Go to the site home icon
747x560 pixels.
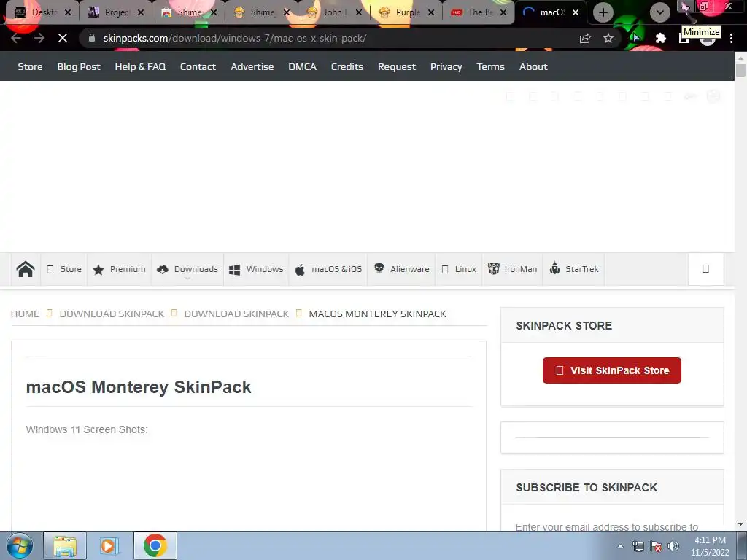click(x=26, y=269)
